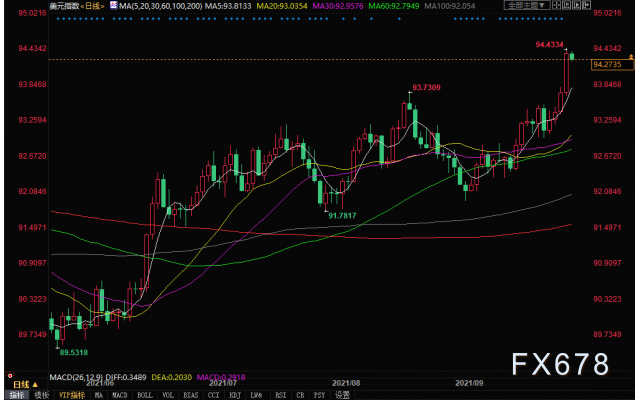Click the 2021/08 date marker
The height and width of the screenshot is (400, 640).
pyautogui.click(x=346, y=383)
